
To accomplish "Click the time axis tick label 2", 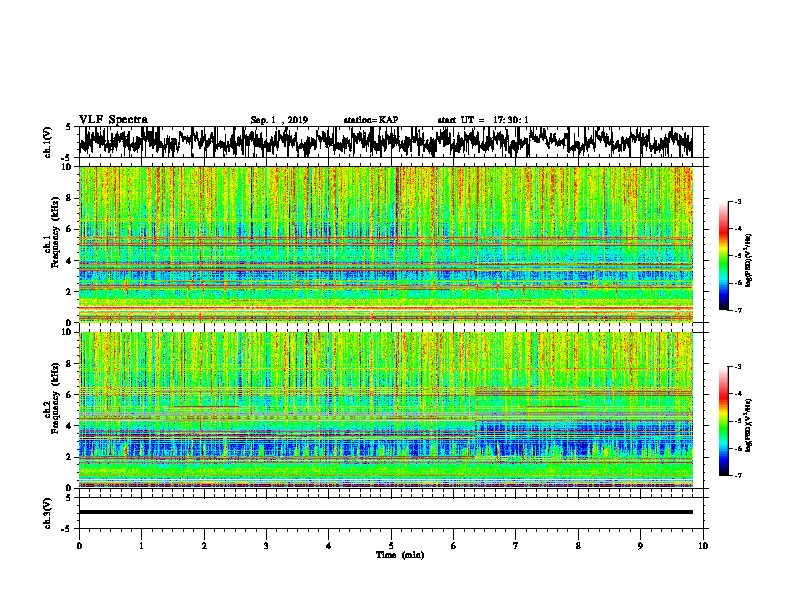I will point(204,546).
